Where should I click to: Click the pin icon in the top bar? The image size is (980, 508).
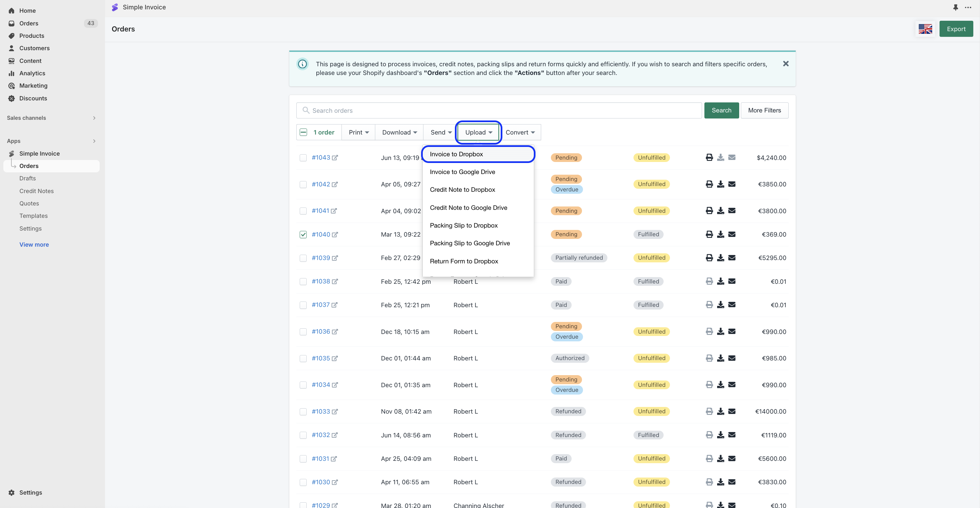tap(955, 7)
